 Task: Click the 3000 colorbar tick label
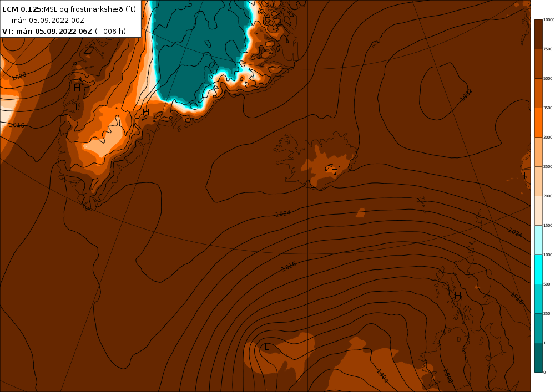click(548, 137)
